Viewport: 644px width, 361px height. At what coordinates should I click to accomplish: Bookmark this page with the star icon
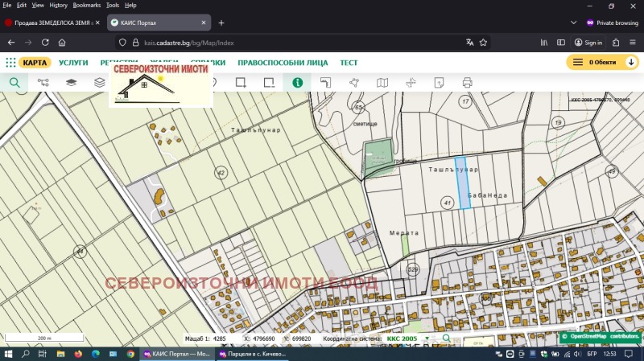click(x=484, y=43)
